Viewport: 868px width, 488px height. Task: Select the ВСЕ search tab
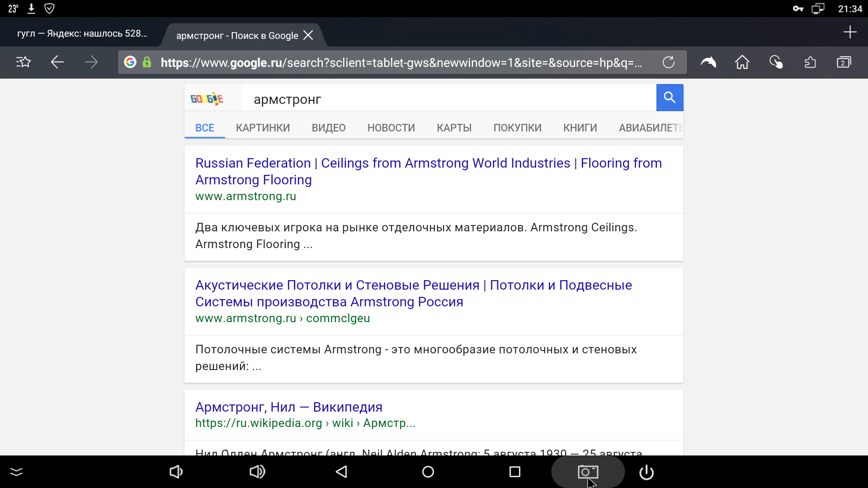click(205, 128)
